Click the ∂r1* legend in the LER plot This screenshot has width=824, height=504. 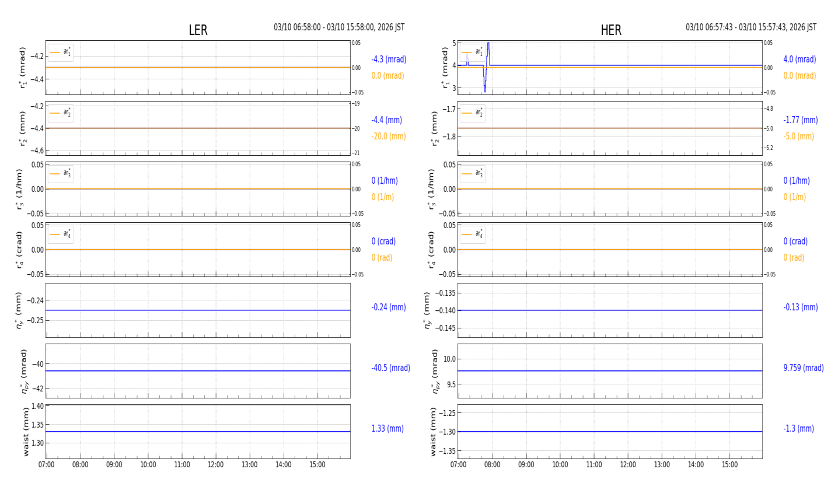tap(61, 52)
